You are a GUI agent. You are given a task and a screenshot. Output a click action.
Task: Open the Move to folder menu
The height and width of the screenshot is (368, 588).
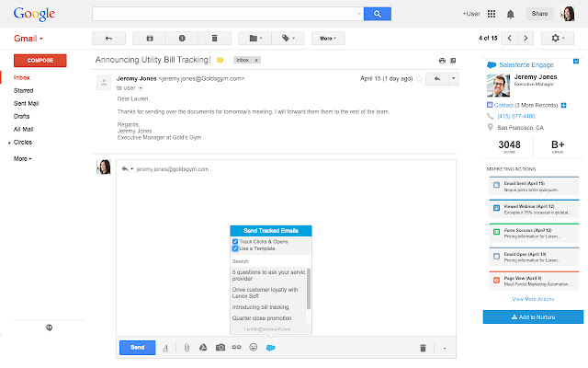[255, 39]
